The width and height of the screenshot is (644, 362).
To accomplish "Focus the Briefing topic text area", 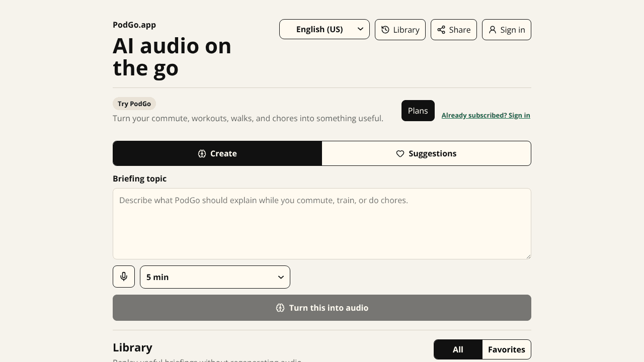I will (x=322, y=224).
